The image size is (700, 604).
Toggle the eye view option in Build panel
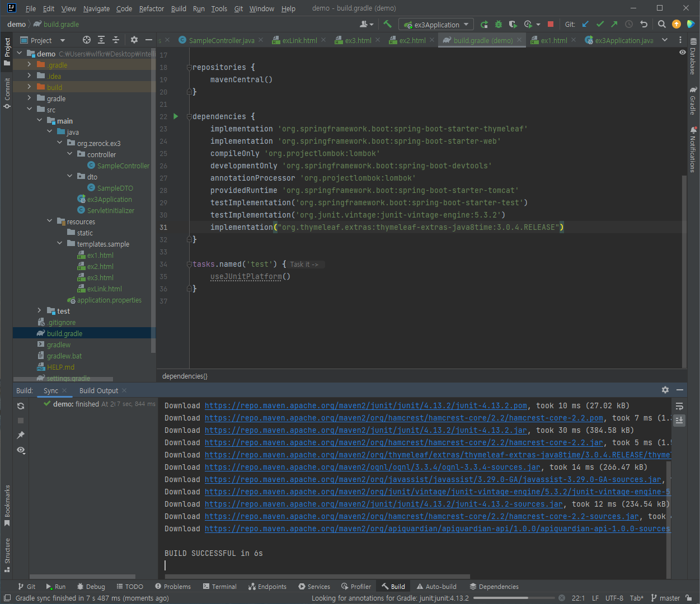pyautogui.click(x=21, y=450)
